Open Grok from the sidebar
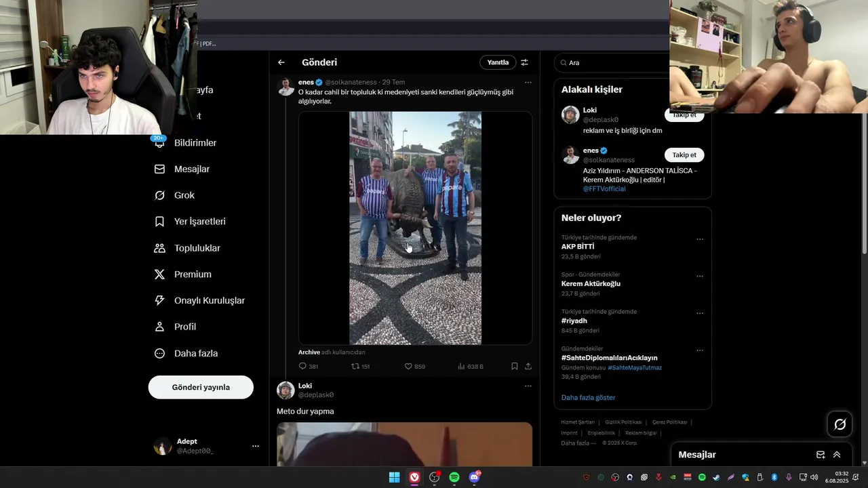Image resolution: width=868 pixels, height=488 pixels. [x=175, y=195]
